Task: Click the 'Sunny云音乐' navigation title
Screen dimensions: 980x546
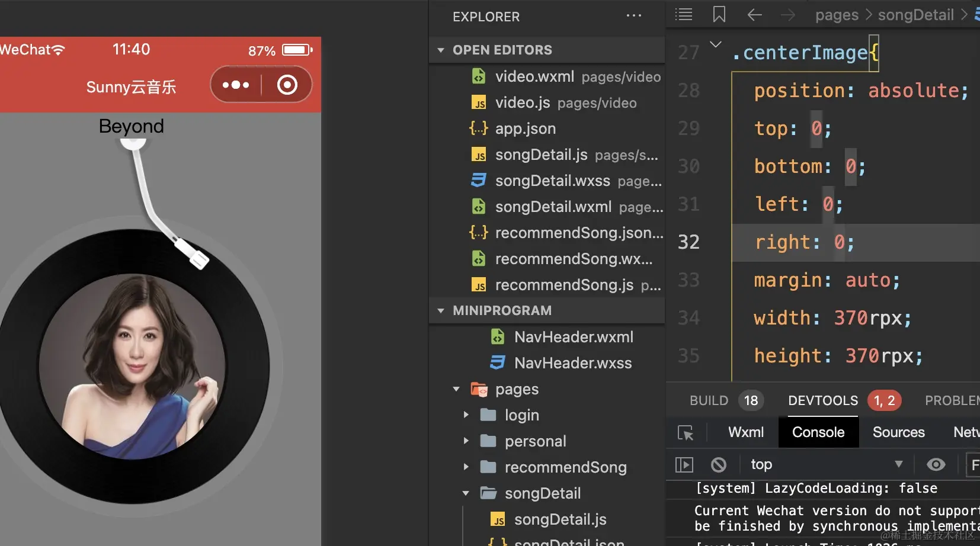Action: pos(132,87)
